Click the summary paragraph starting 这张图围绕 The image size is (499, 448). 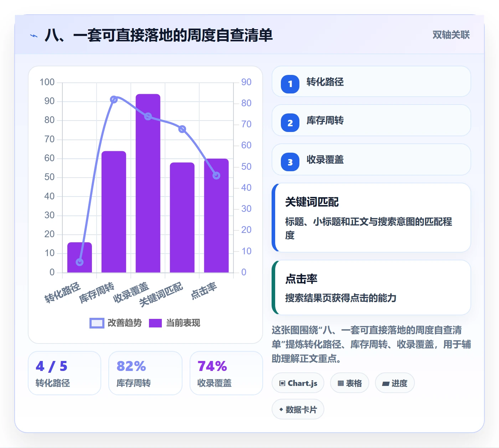[371, 344]
